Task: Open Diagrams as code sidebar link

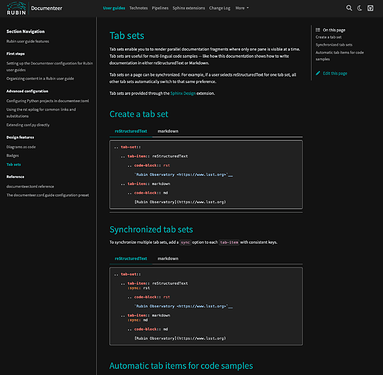Action: click(21, 147)
